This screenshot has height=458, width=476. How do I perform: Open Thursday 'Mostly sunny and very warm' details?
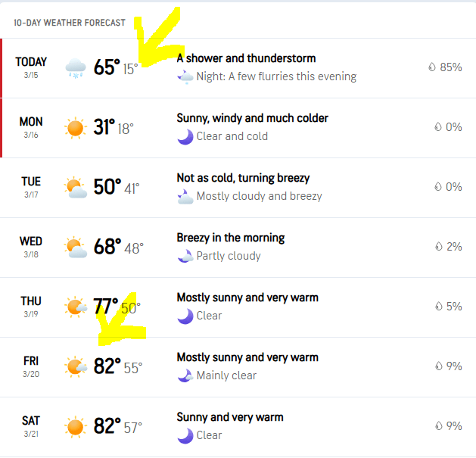247,298
